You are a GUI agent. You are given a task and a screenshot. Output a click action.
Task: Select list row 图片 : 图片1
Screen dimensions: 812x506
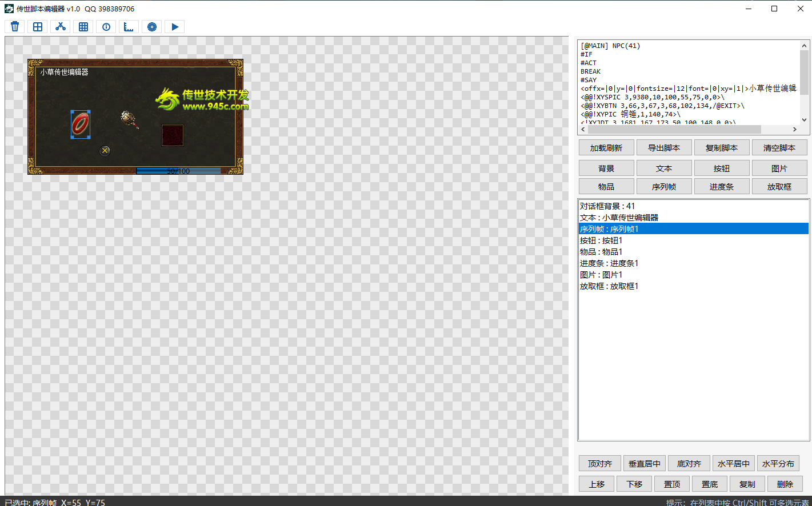tap(694, 275)
